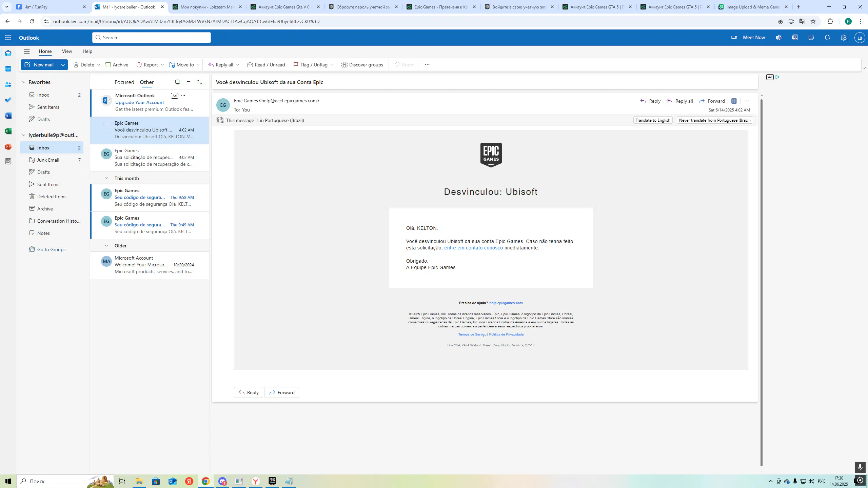868x488 pixels.
Task: Click the Chrome address bar URL
Action: tap(186, 21)
